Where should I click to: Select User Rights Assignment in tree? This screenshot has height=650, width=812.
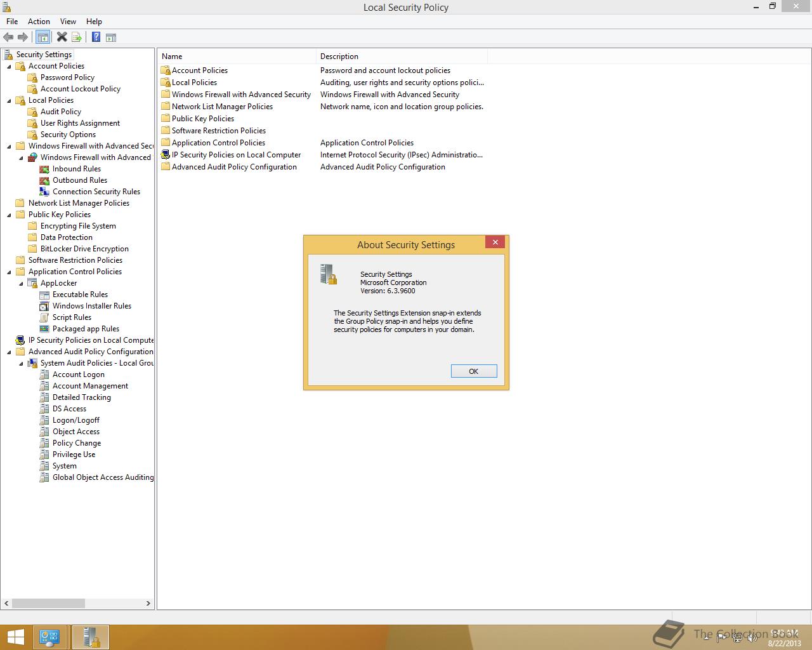point(80,123)
